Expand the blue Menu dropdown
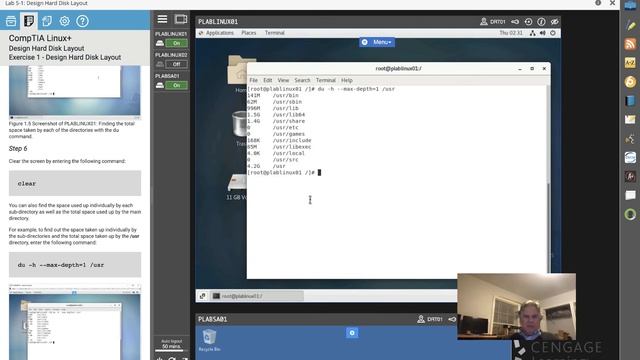The width and height of the screenshot is (640, 360). 377,42
